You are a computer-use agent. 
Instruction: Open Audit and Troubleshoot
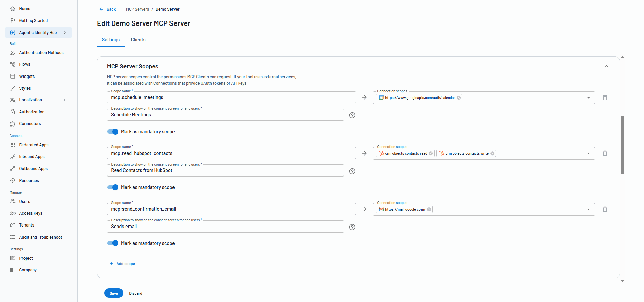[40, 237]
